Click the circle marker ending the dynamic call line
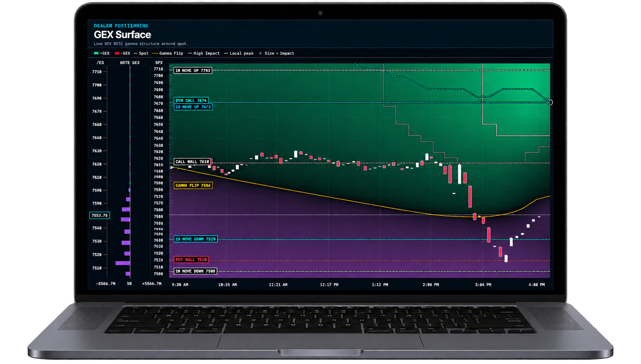Viewport: 641px width, 364px height. click(550, 102)
